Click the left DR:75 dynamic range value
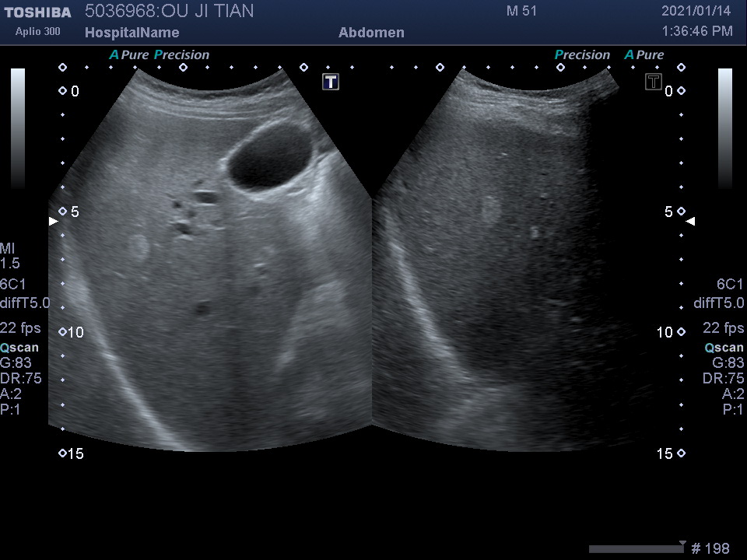The image size is (747, 560). [21, 378]
